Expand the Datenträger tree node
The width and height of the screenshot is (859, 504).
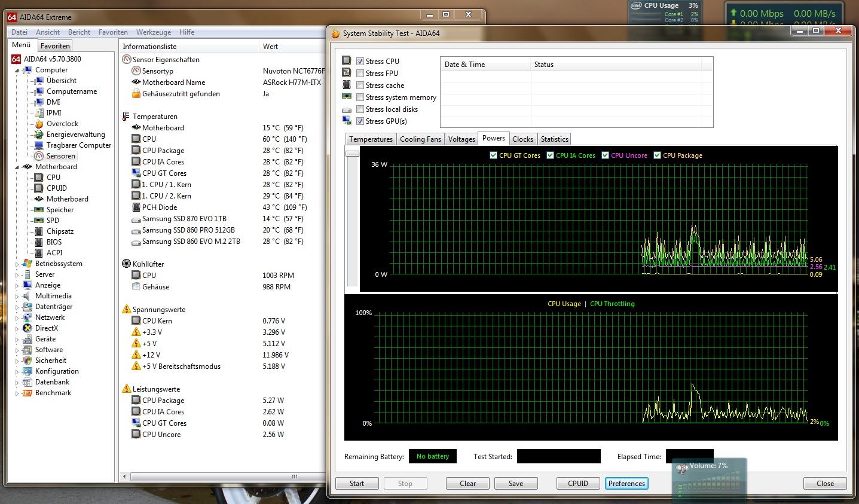[x=17, y=307]
